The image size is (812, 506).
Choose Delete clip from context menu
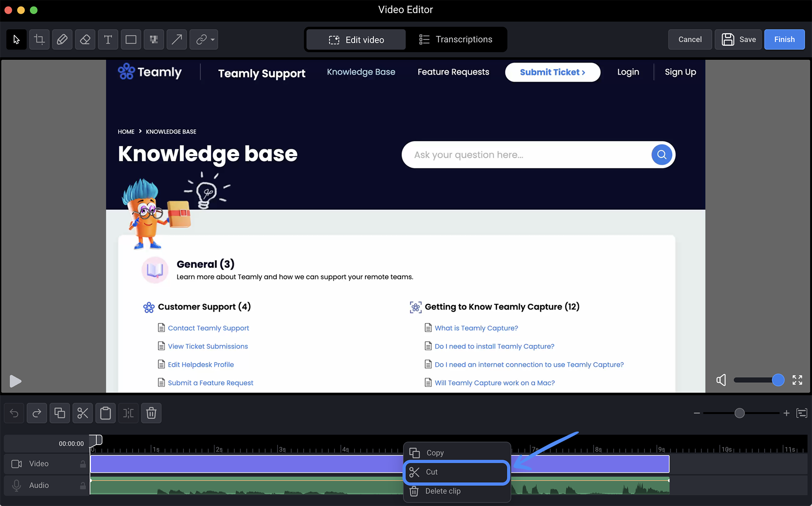[457, 491]
